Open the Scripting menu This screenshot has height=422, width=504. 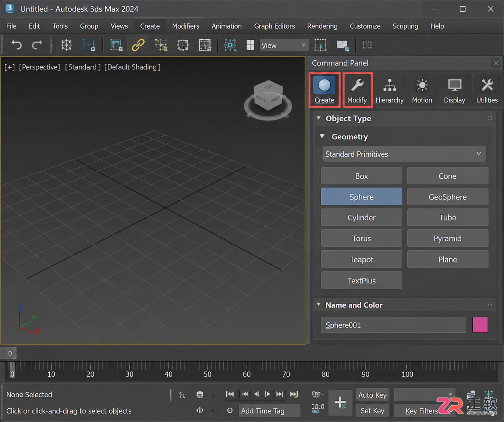pos(405,26)
